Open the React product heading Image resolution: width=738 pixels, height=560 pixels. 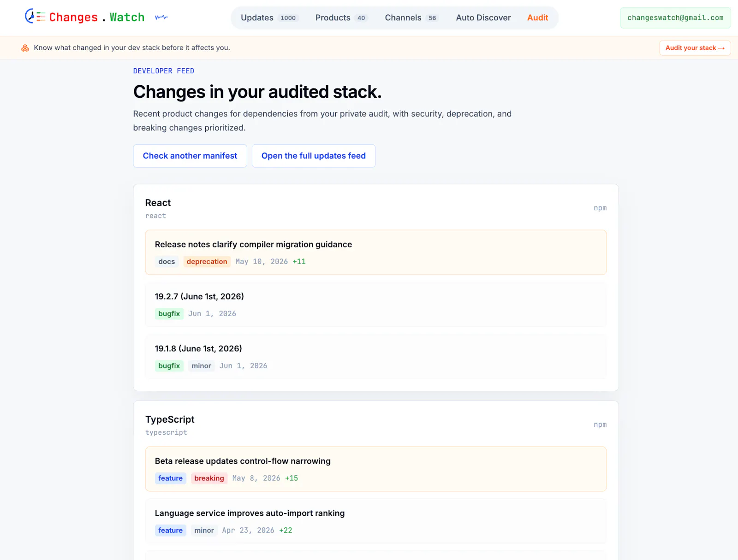click(x=158, y=203)
